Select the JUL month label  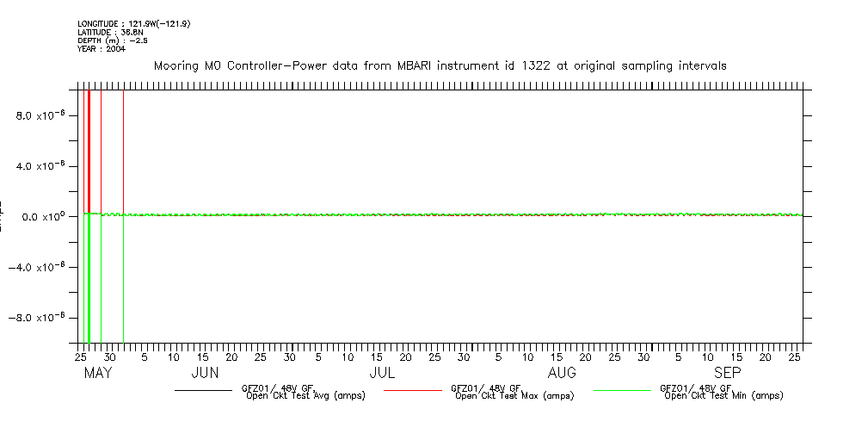pos(382,373)
